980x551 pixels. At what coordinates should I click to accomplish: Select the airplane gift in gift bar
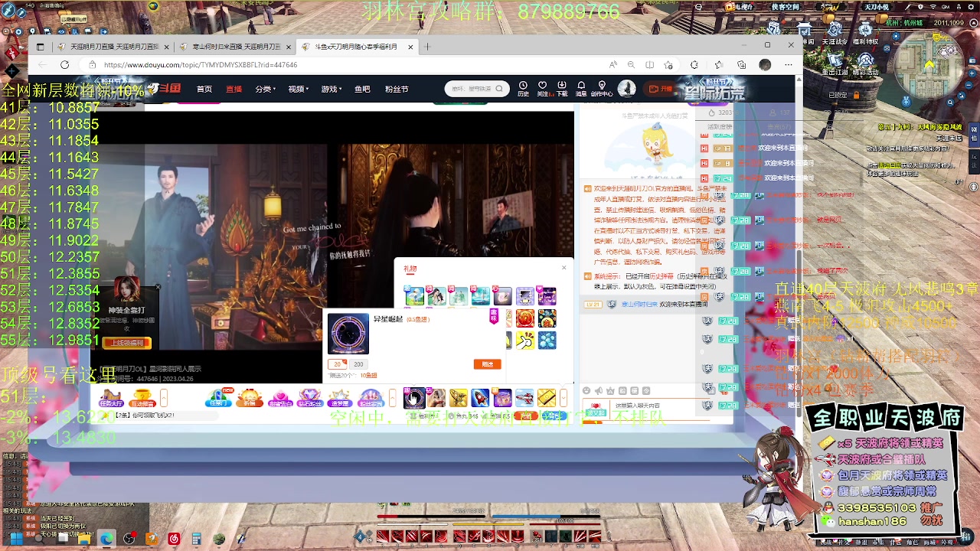524,398
